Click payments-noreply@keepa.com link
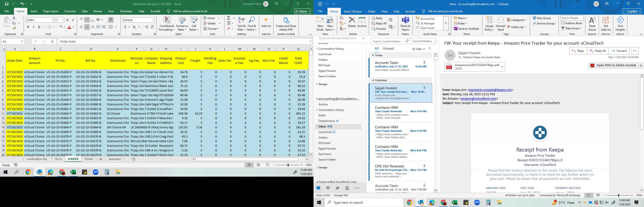The height and width of the screenshot is (207, 644). (490, 90)
